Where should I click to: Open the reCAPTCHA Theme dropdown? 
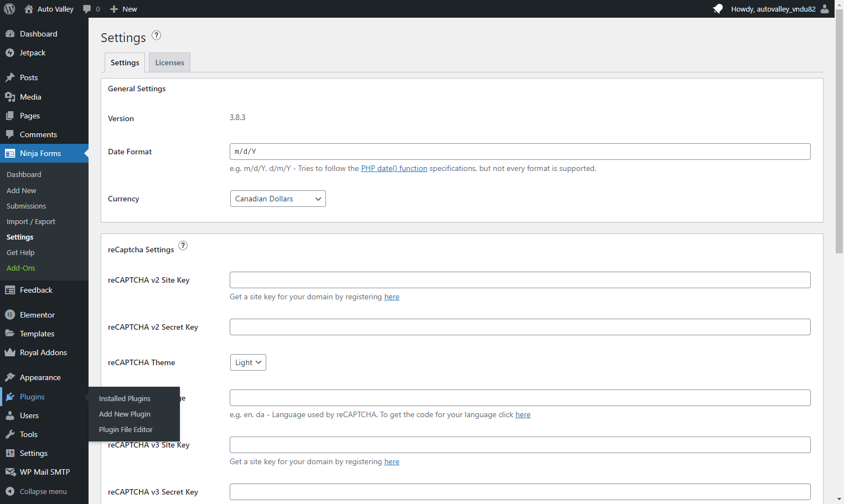(x=248, y=362)
